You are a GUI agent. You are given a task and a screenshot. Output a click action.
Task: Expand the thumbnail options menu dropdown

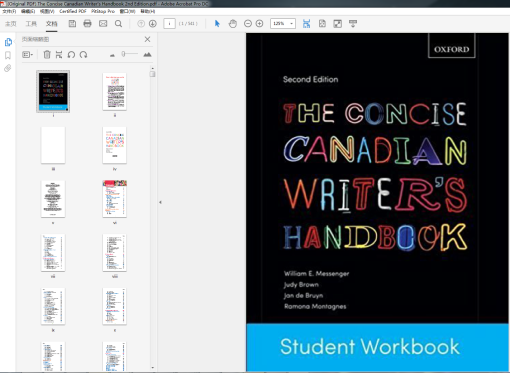[27, 54]
